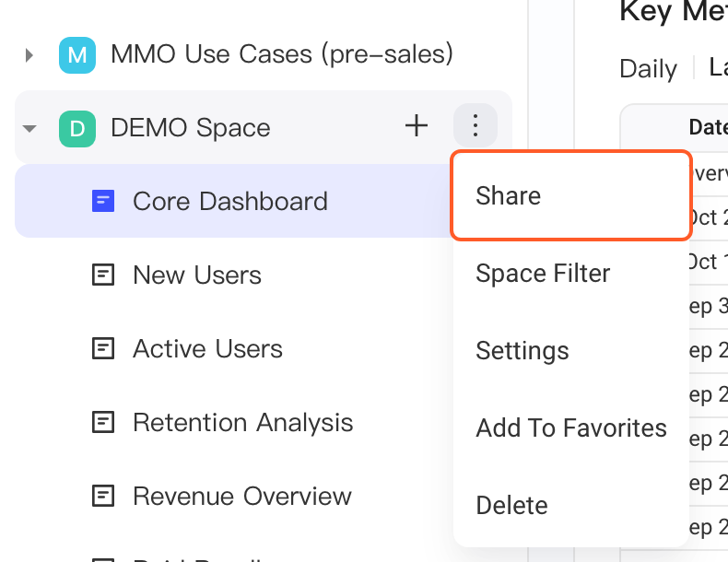Add a new item with plus icon

coord(417,126)
